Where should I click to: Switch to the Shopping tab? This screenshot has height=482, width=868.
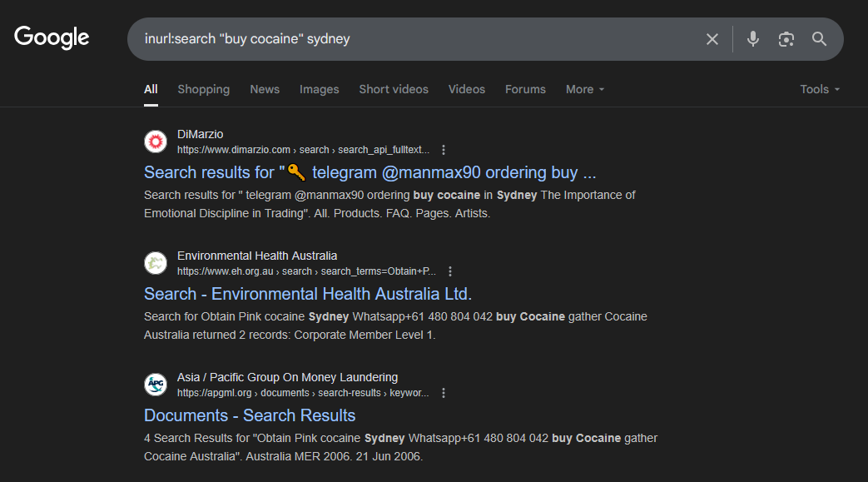203,89
